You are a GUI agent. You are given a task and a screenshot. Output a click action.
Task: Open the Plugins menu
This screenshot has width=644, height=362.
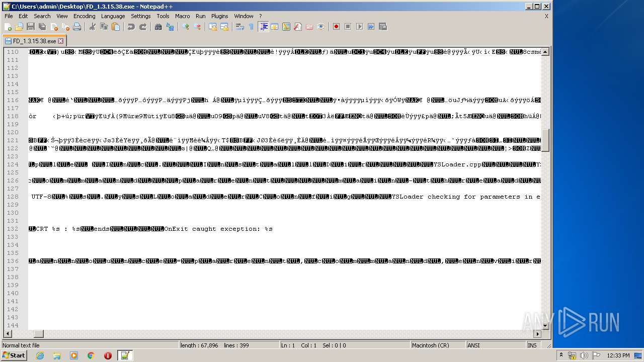220,16
